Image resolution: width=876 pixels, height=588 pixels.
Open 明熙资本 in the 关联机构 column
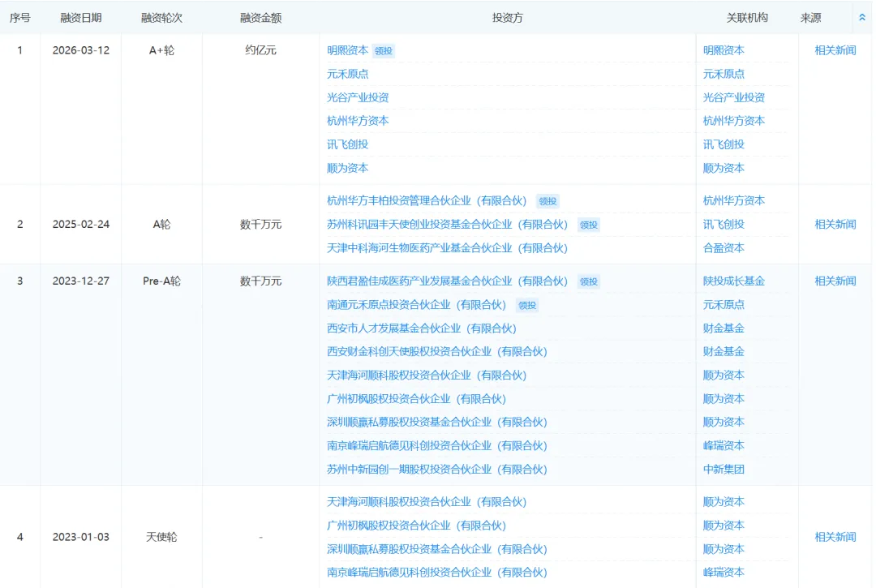click(x=724, y=50)
